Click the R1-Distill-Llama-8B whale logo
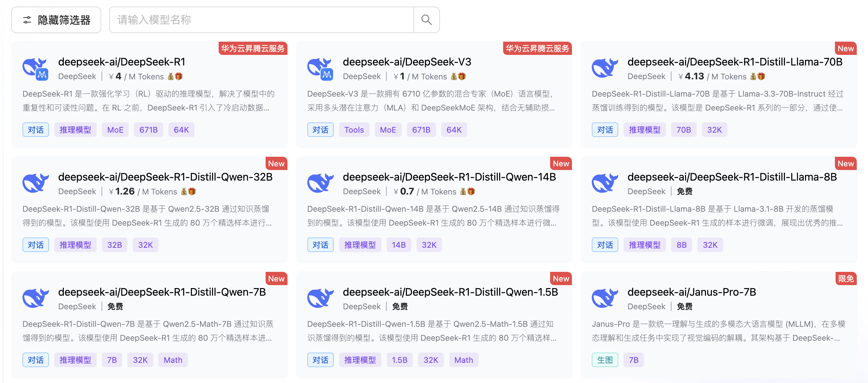The height and width of the screenshot is (383, 868). [x=605, y=183]
